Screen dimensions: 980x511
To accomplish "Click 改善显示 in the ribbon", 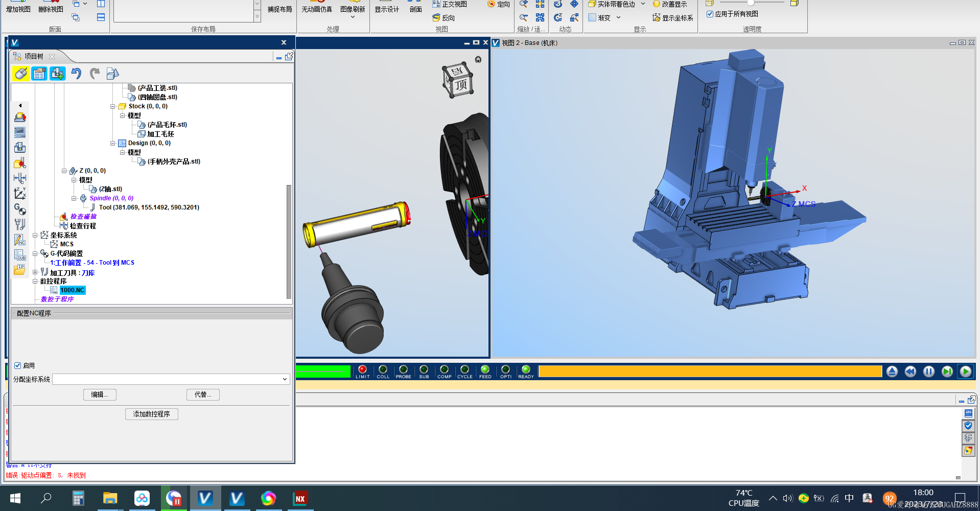I will [670, 4].
